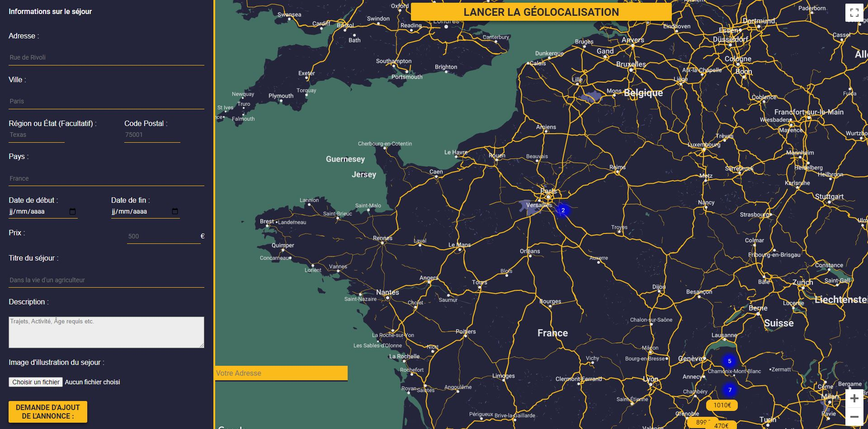This screenshot has width=868, height=429.
Task: Focus the Pays input field
Action: coord(106,178)
